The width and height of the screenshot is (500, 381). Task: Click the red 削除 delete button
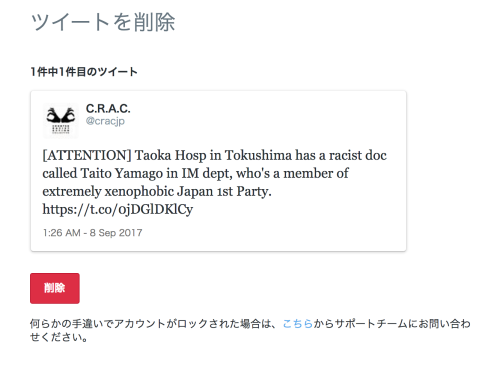click(x=55, y=288)
